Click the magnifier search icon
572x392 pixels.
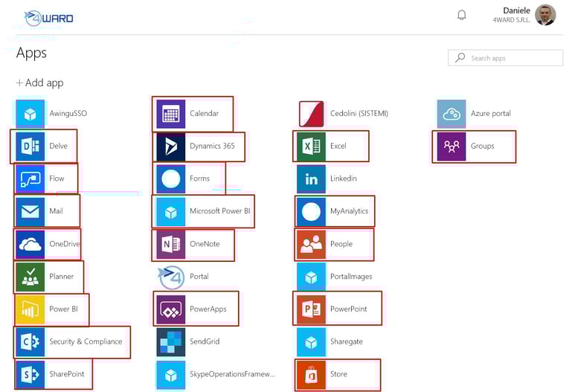click(460, 57)
